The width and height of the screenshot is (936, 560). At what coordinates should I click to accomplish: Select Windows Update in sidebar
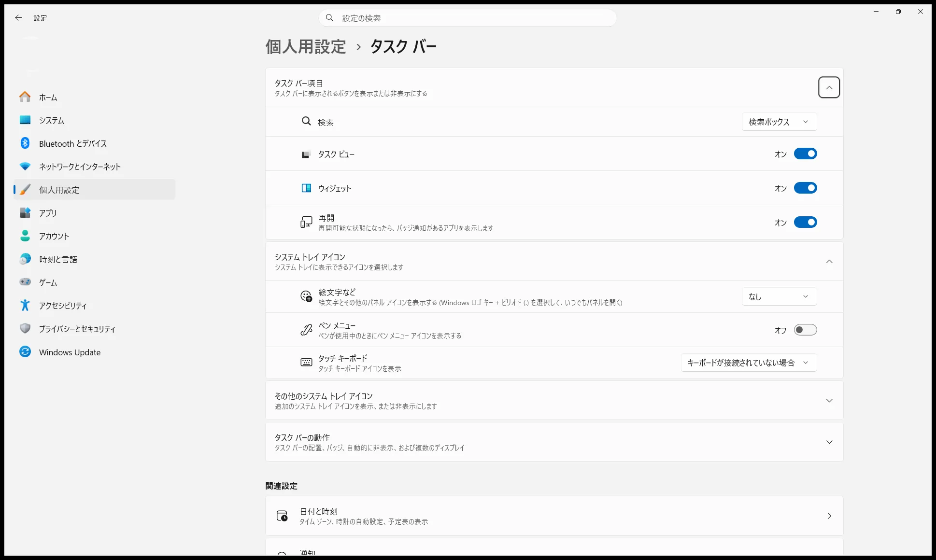coord(94,352)
